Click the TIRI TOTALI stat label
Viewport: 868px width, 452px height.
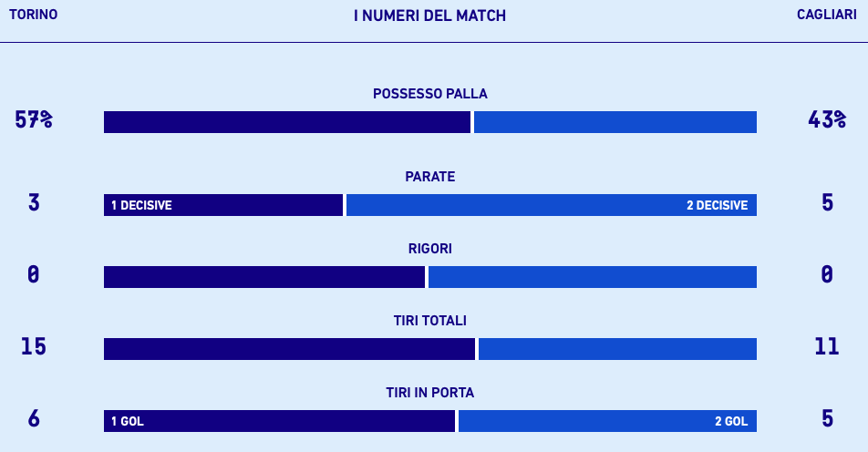(430, 321)
